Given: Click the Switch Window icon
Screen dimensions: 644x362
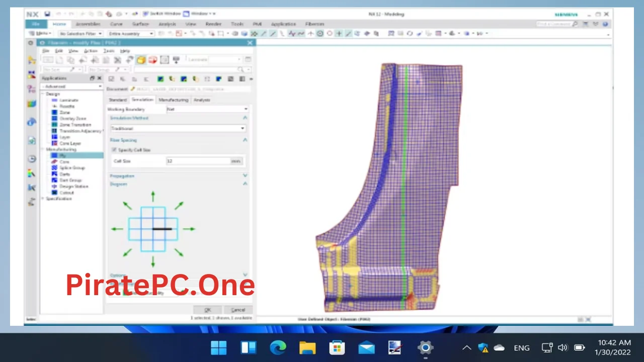Looking at the screenshot, I should [x=145, y=14].
